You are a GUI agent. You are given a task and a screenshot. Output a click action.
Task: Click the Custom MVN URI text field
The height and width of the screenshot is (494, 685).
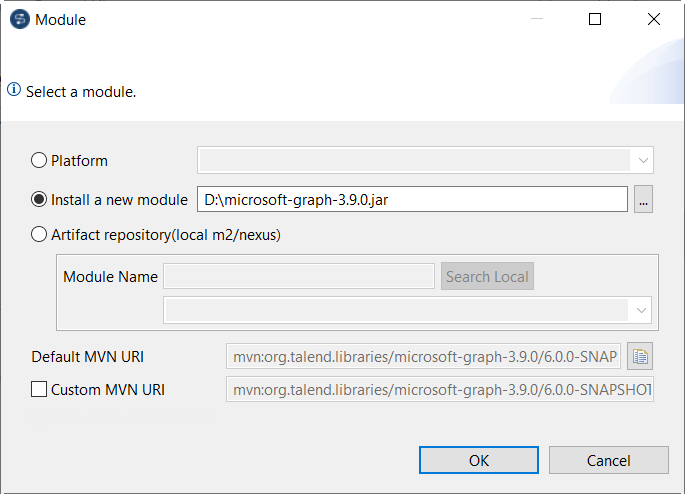tap(440, 389)
